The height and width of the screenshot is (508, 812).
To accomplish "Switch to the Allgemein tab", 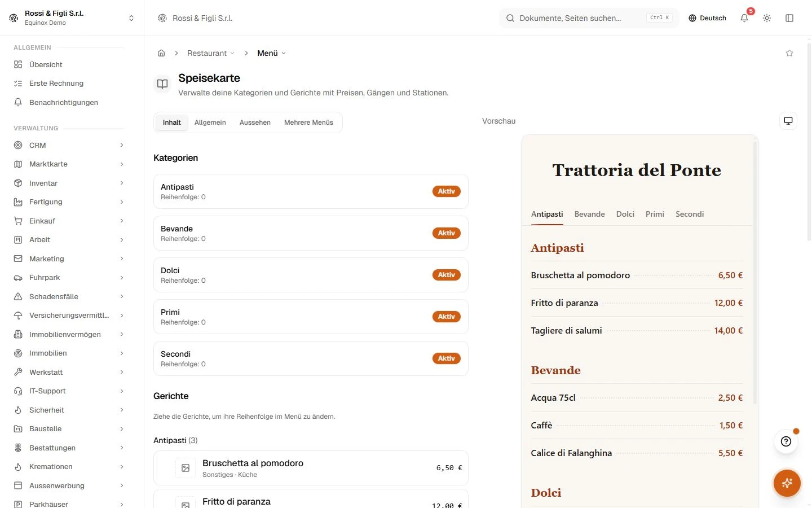I will pos(210,122).
